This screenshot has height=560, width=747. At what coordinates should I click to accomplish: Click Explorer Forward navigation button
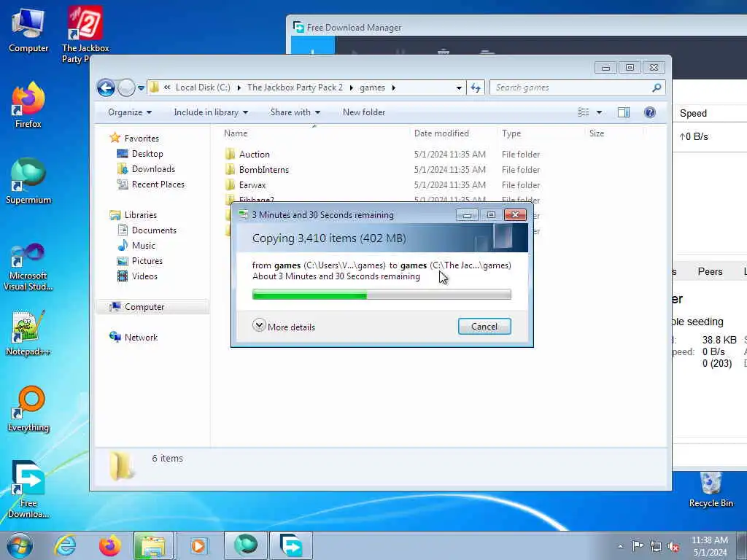point(126,87)
